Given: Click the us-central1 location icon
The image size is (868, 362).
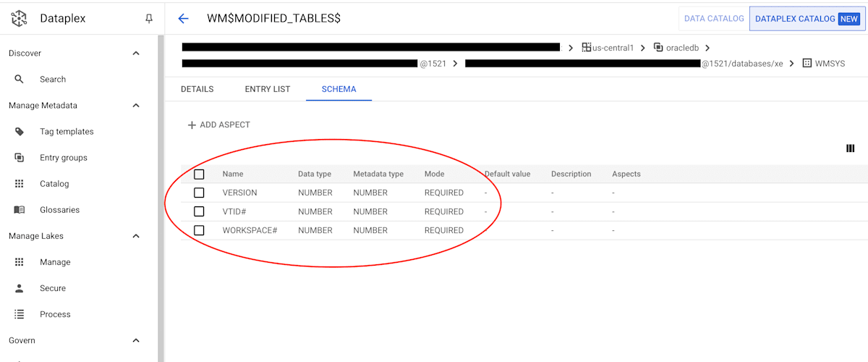Looking at the screenshot, I should click(x=587, y=47).
